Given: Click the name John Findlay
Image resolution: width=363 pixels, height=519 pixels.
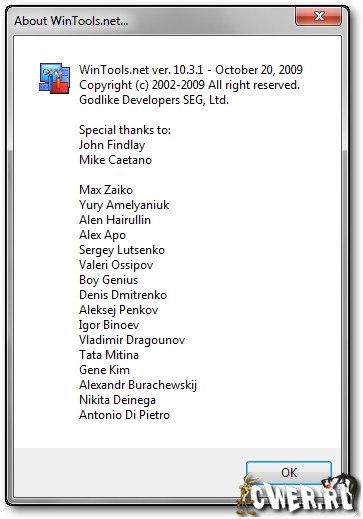Looking at the screenshot, I should coord(112,145).
